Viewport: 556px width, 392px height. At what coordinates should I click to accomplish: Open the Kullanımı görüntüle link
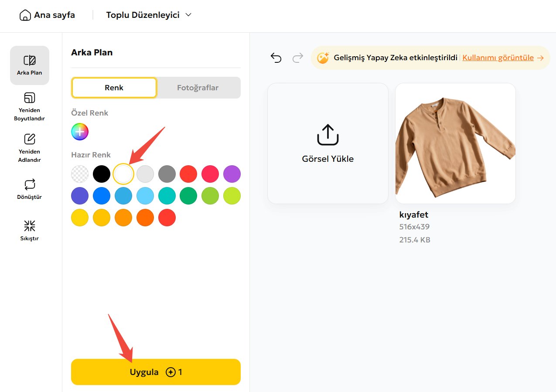point(498,58)
